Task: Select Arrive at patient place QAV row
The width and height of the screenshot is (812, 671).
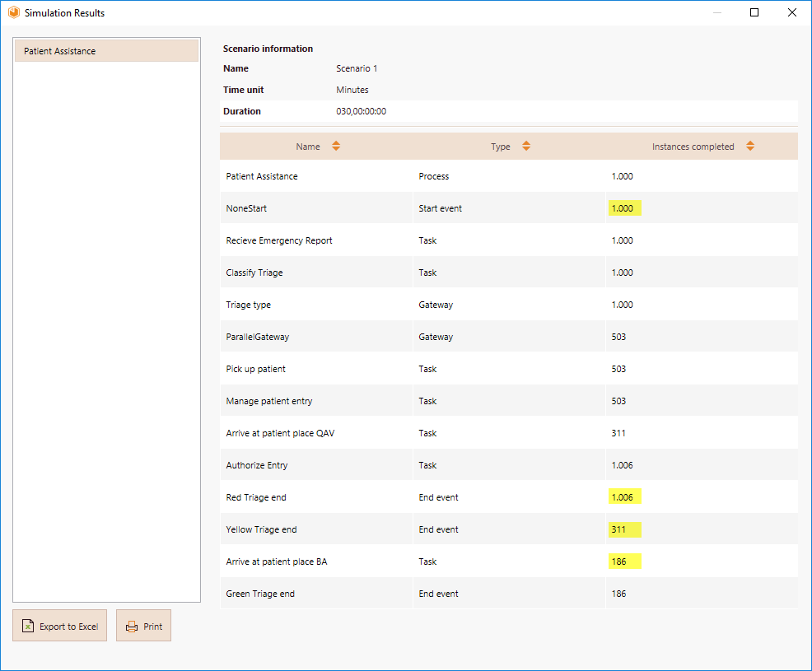Action: 509,433
